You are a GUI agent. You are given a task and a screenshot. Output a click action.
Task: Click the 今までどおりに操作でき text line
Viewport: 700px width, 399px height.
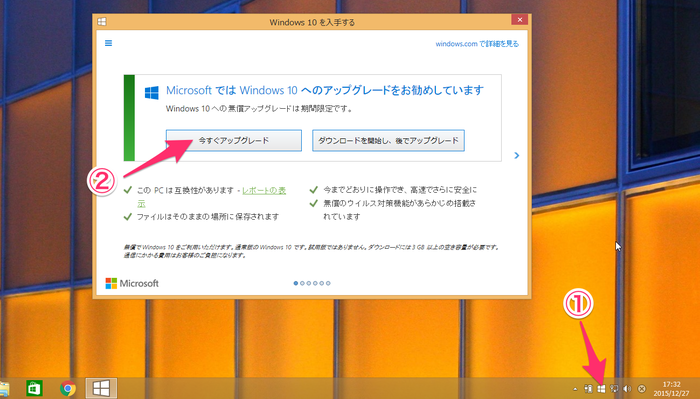[x=400, y=190]
